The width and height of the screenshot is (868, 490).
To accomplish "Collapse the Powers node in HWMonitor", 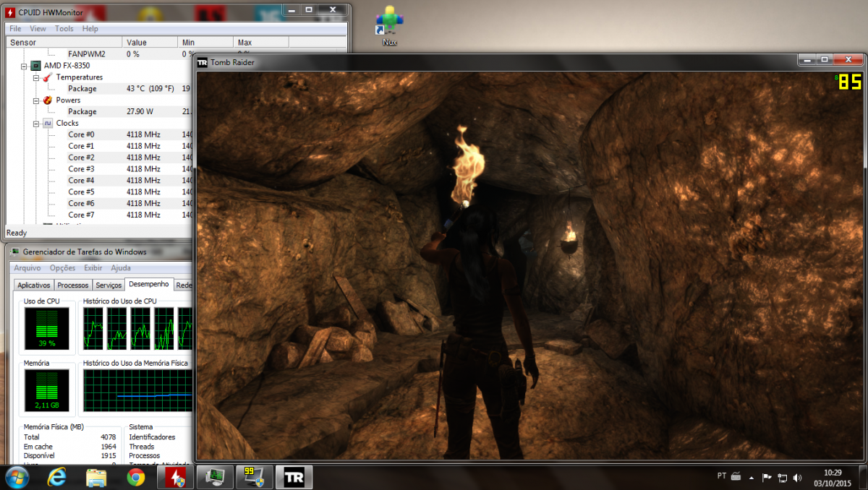I will tap(35, 100).
